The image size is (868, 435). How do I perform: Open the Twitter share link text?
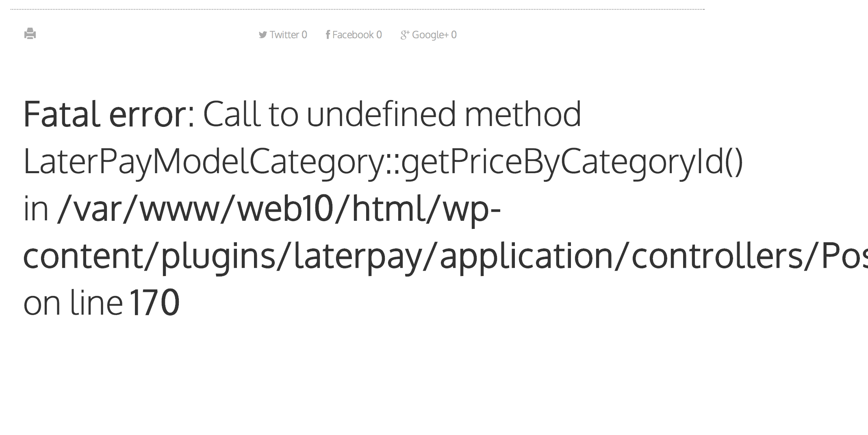pos(284,35)
